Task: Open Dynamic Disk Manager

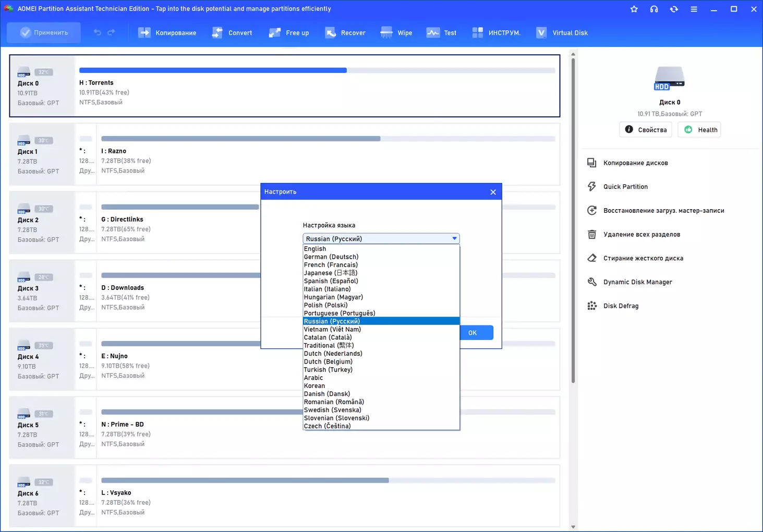Action: pos(637,282)
